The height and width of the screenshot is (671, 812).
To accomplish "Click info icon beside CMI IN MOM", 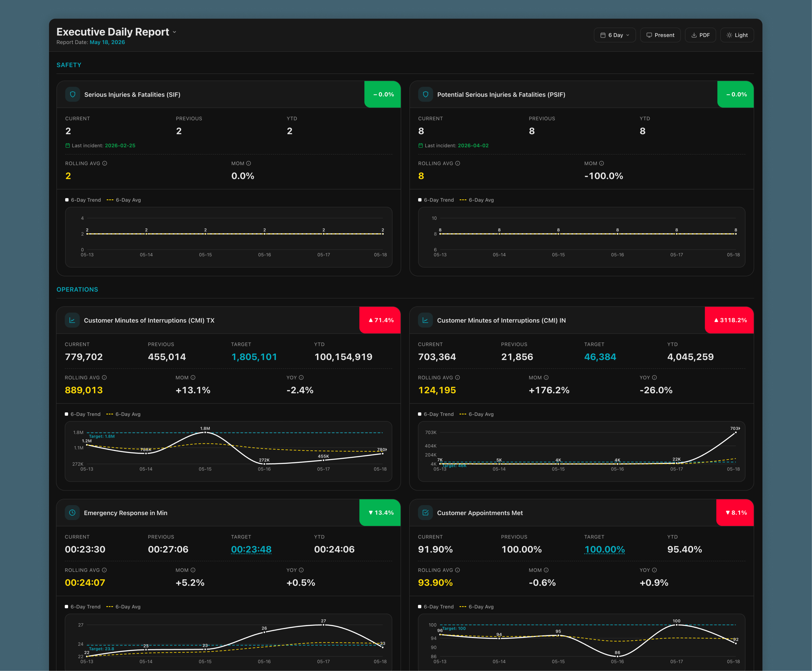I will coord(546,378).
